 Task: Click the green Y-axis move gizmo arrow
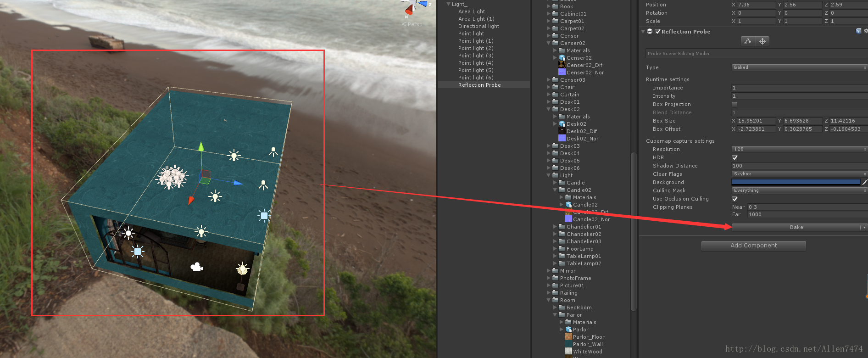click(201, 148)
